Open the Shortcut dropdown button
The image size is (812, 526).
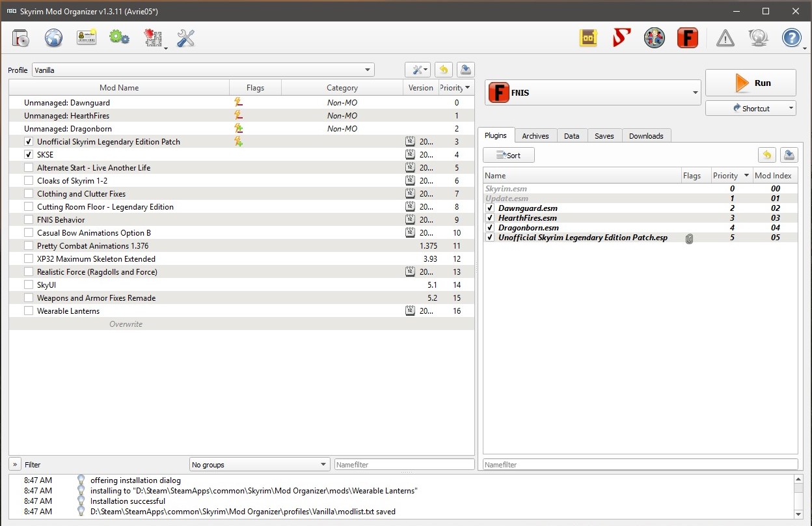751,108
